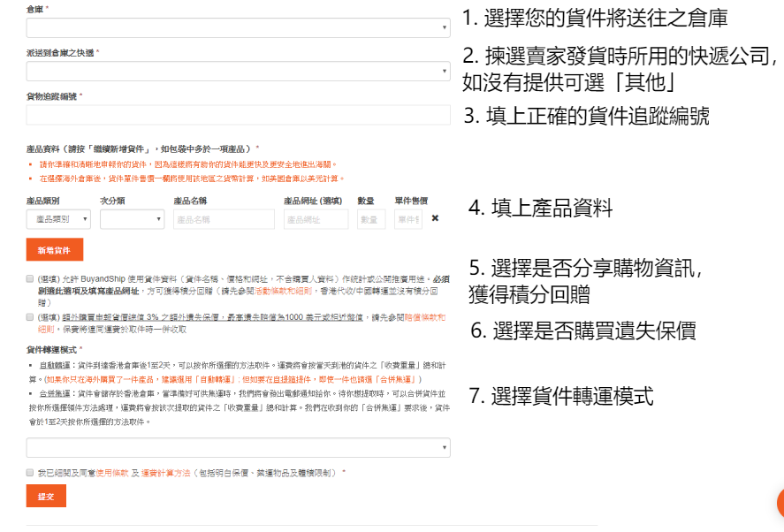Click the 數量 quantity input box

click(370, 219)
